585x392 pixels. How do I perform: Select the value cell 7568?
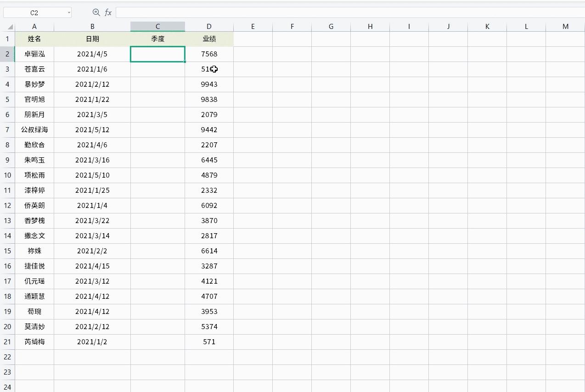click(209, 54)
